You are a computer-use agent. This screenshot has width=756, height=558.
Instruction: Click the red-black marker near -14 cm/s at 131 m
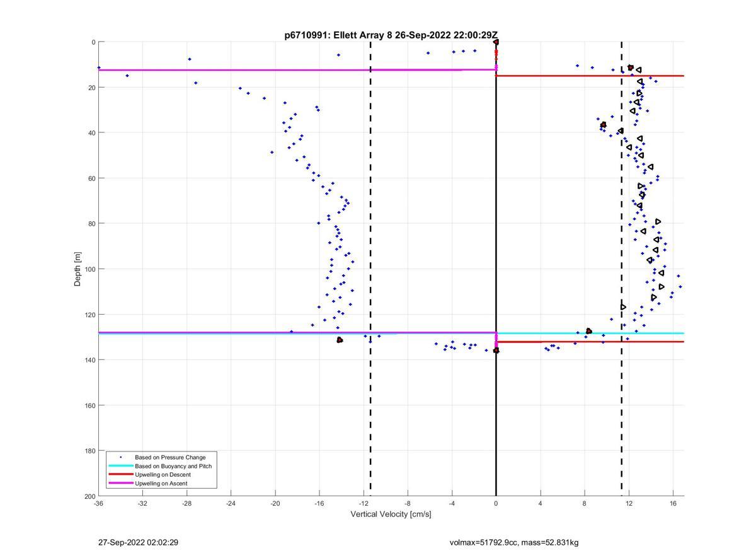340,340
